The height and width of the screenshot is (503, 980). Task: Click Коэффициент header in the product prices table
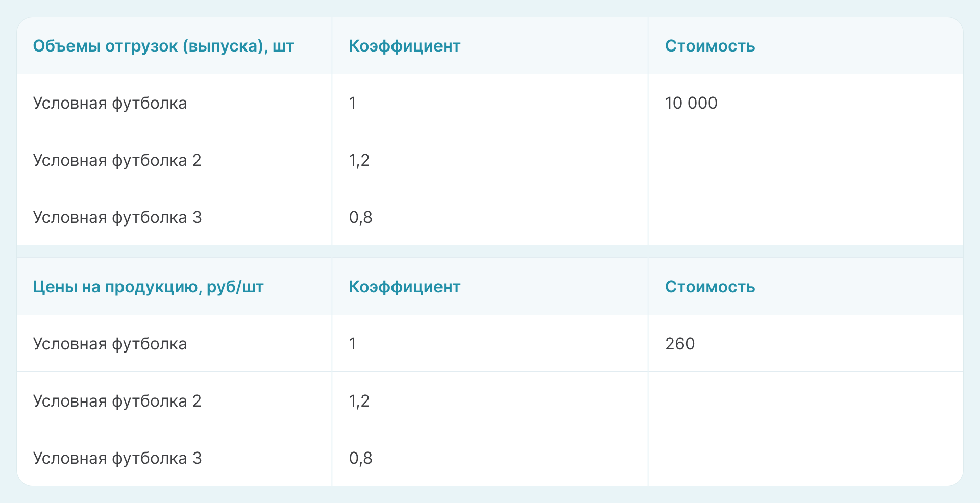point(404,287)
